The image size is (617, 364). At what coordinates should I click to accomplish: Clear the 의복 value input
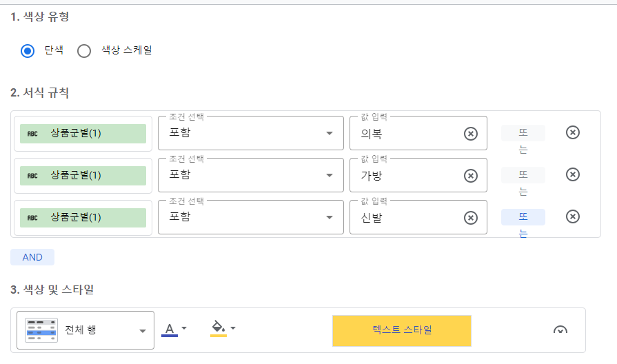[x=471, y=134]
